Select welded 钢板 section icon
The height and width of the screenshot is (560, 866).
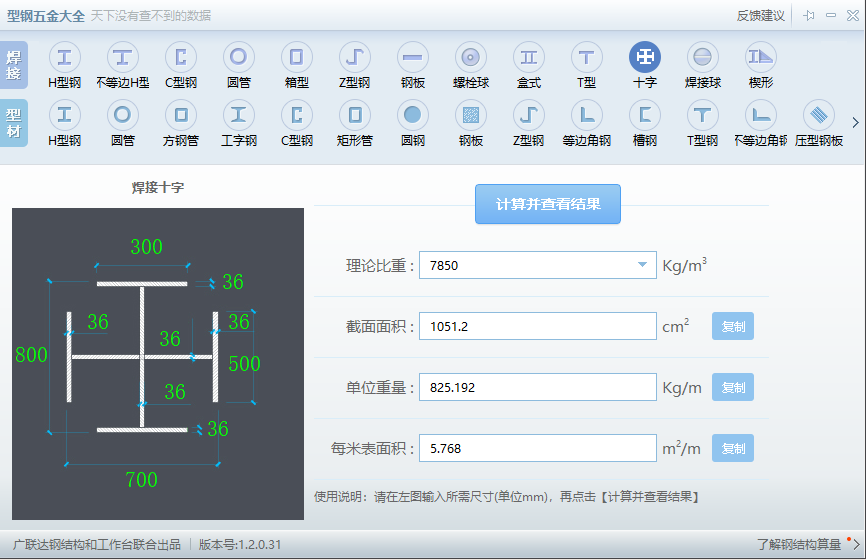[413, 57]
